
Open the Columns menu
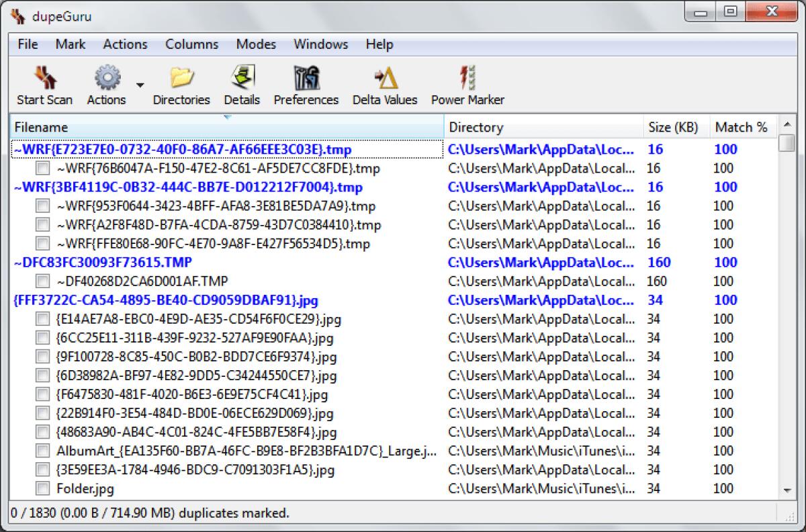point(191,44)
